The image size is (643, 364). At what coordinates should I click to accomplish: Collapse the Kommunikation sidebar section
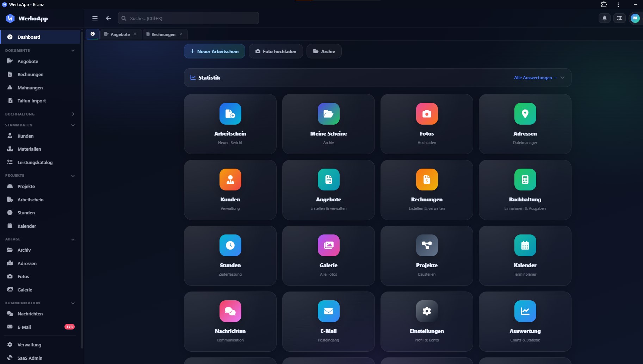coord(73,303)
